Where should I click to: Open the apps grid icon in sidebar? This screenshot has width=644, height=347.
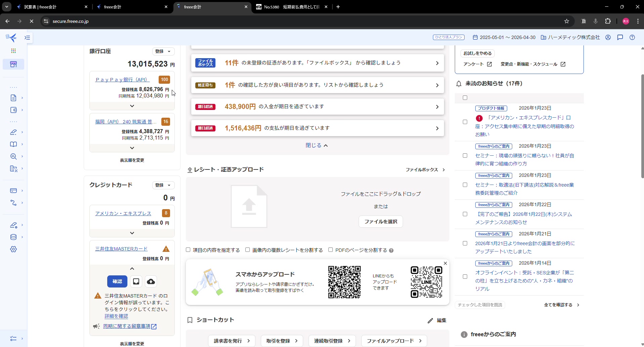pos(13,51)
